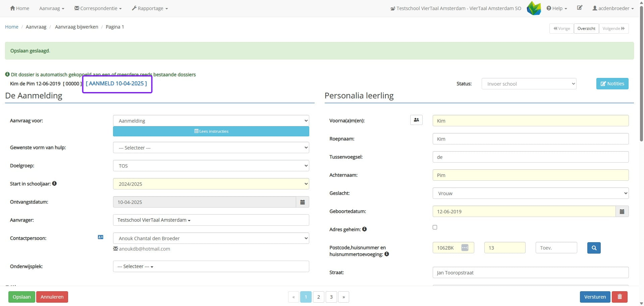
Task: Click the green leaf logo in header
Action: (534, 8)
